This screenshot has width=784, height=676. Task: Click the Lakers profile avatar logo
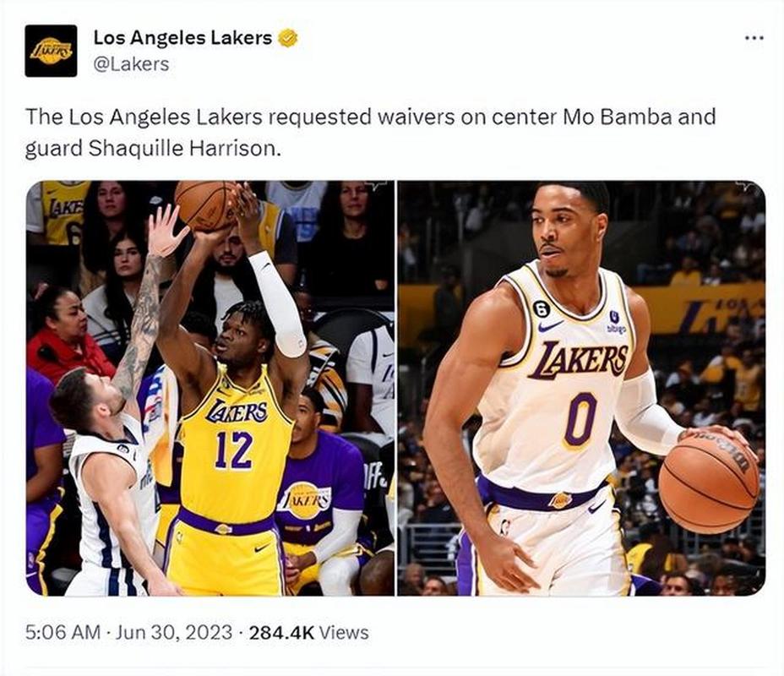51,51
